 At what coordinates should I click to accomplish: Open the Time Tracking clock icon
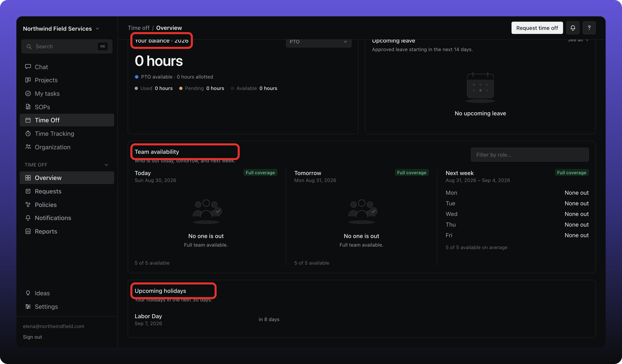(28, 134)
